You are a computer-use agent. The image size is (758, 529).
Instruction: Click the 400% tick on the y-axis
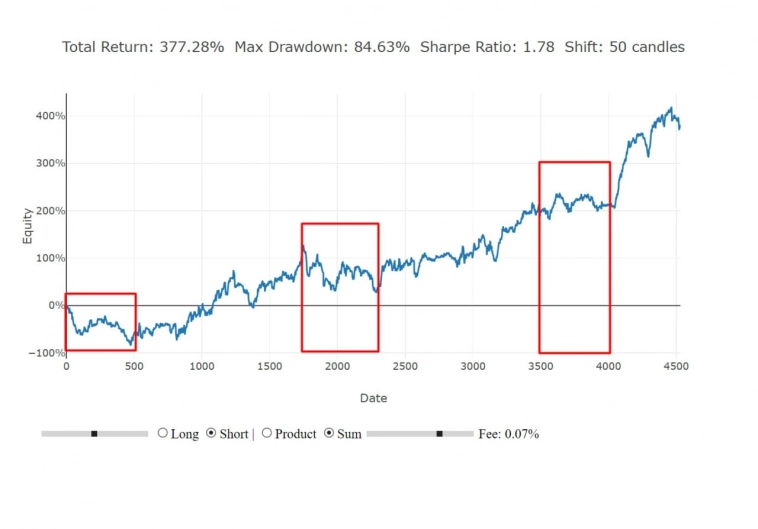point(50,116)
